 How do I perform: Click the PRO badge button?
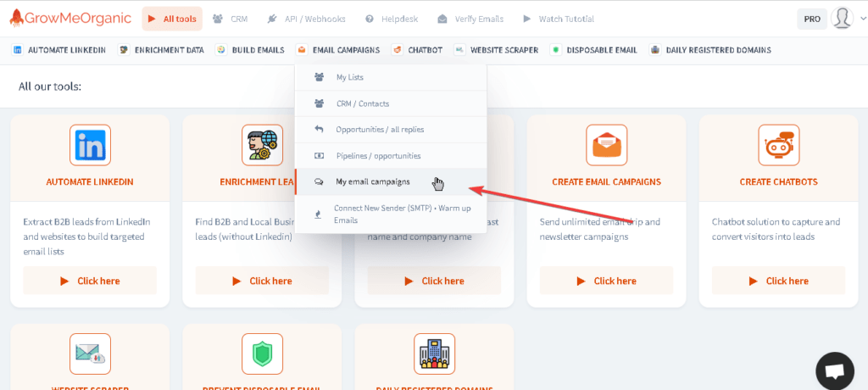pos(812,19)
